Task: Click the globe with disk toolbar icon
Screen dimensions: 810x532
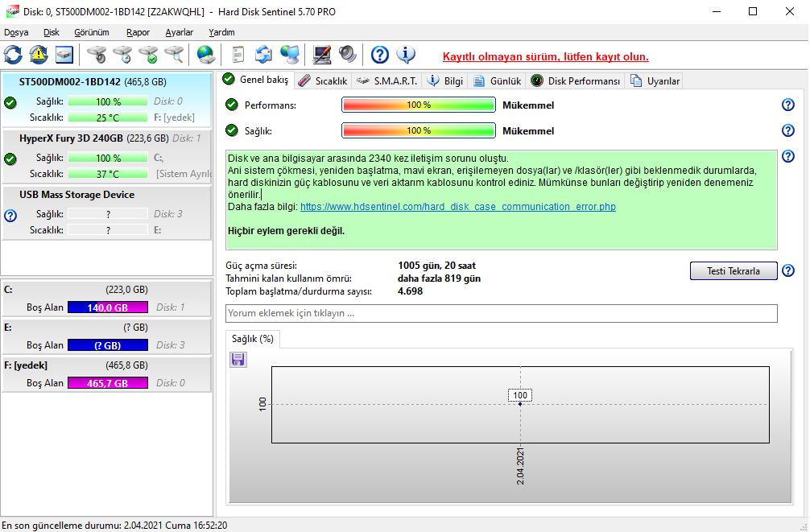Action: 206,55
